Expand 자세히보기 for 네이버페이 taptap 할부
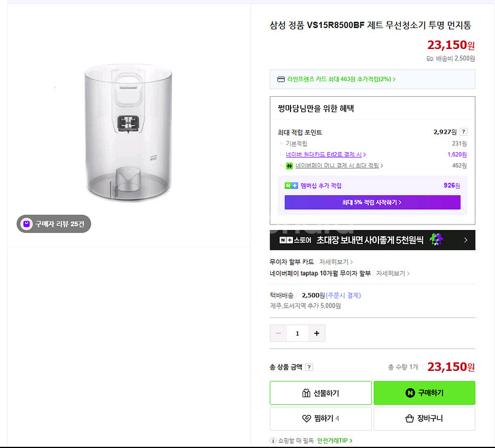The height and width of the screenshot is (448, 495). [x=392, y=273]
